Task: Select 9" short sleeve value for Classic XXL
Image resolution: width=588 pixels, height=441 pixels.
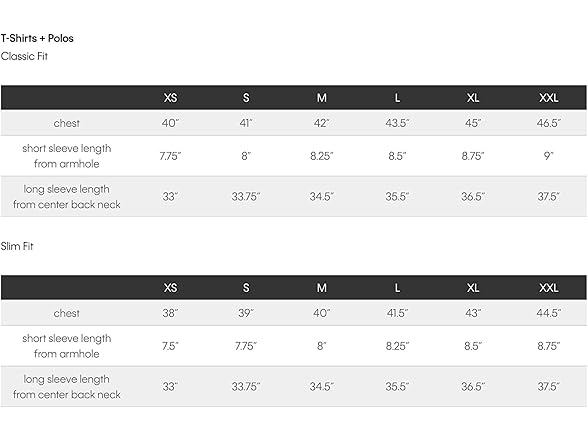Action: pos(549,156)
